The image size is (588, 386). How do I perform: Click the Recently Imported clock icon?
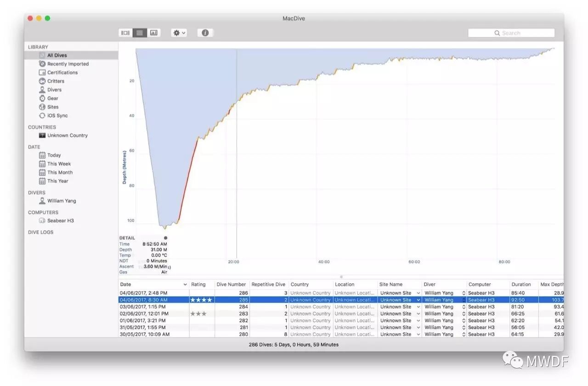(x=42, y=64)
